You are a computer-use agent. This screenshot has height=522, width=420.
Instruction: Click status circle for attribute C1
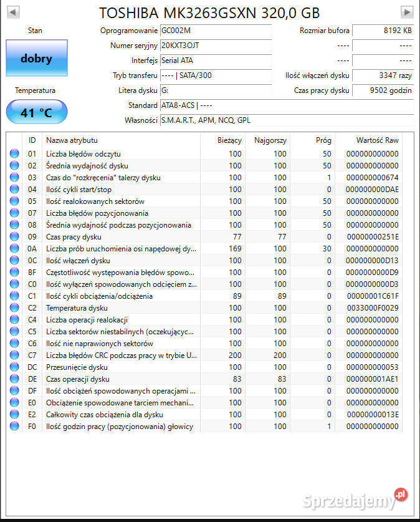click(14, 296)
